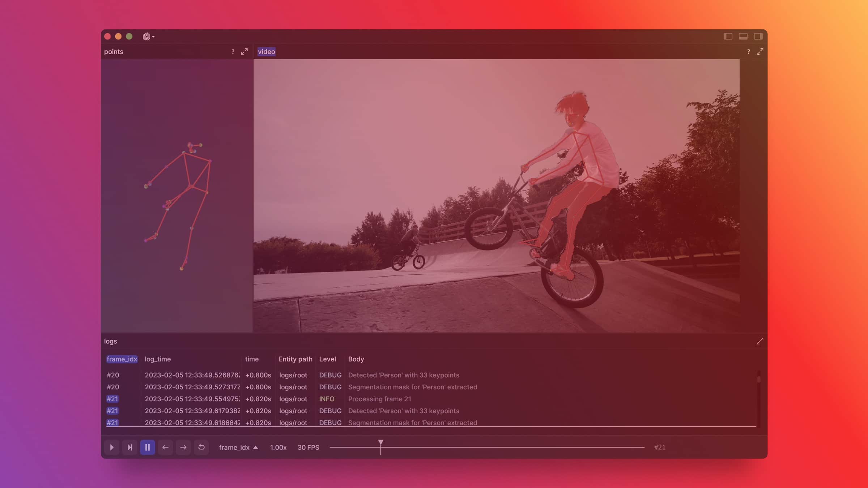Click timestamp 12:33:49.617938 in the logs
The width and height of the screenshot is (868, 488).
(x=192, y=411)
